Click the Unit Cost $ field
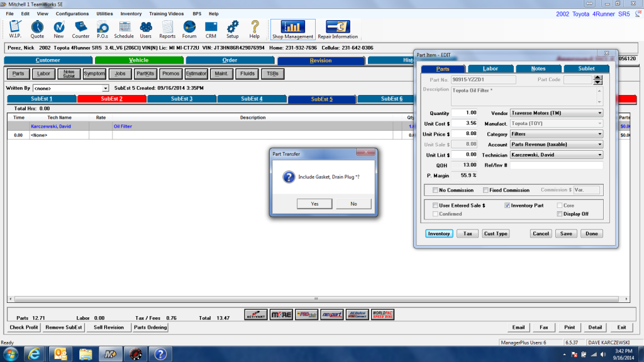This screenshot has height=362, width=644. (x=464, y=123)
